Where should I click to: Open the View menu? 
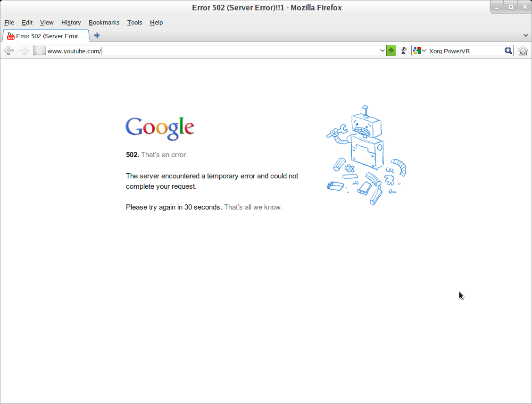tap(47, 22)
